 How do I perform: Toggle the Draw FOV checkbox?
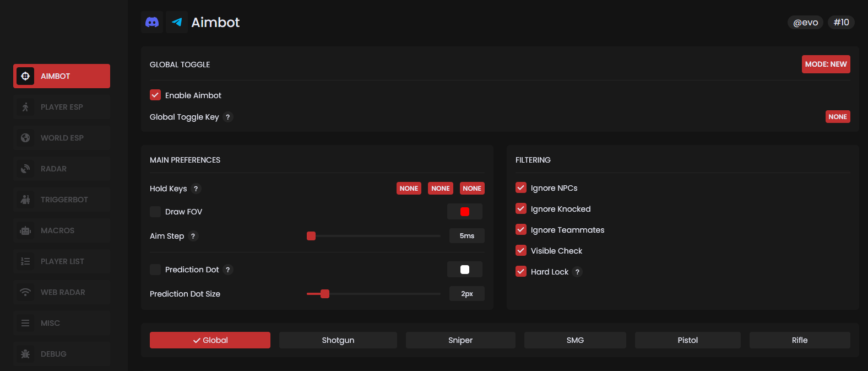[155, 212]
